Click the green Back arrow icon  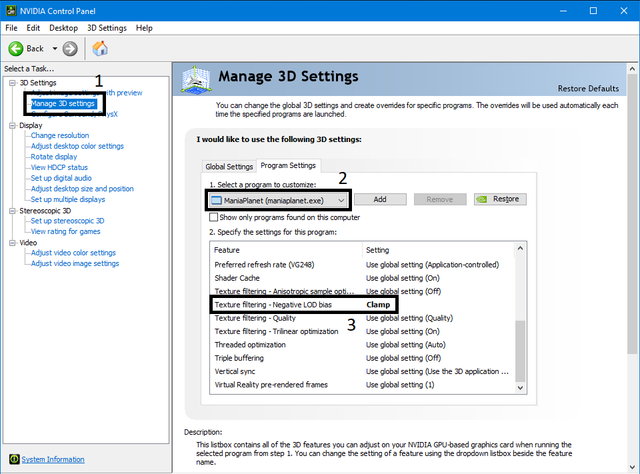click(x=16, y=49)
